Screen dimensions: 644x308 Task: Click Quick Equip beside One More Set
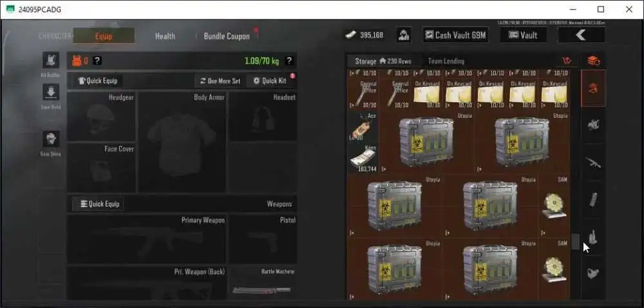[x=98, y=81]
